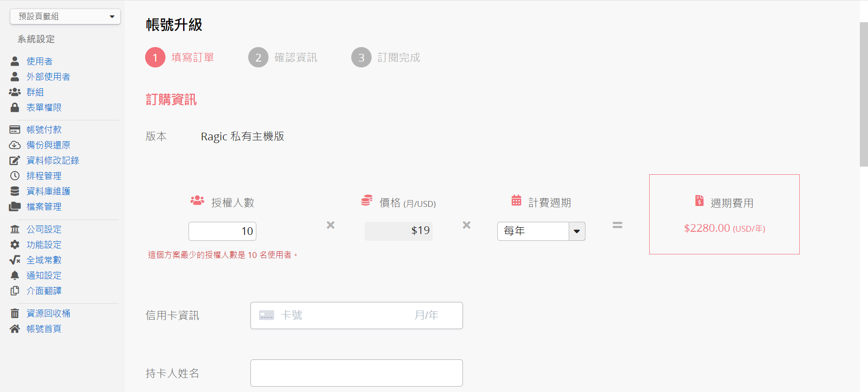Click the 備份與還原 cloud download icon
Viewport: 868px width, 392px height.
(15, 145)
